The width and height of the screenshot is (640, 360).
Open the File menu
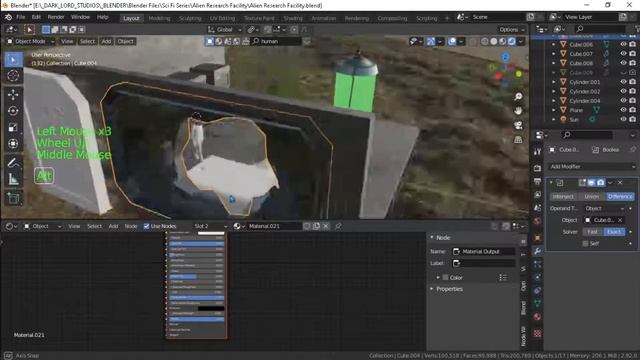point(20,17)
